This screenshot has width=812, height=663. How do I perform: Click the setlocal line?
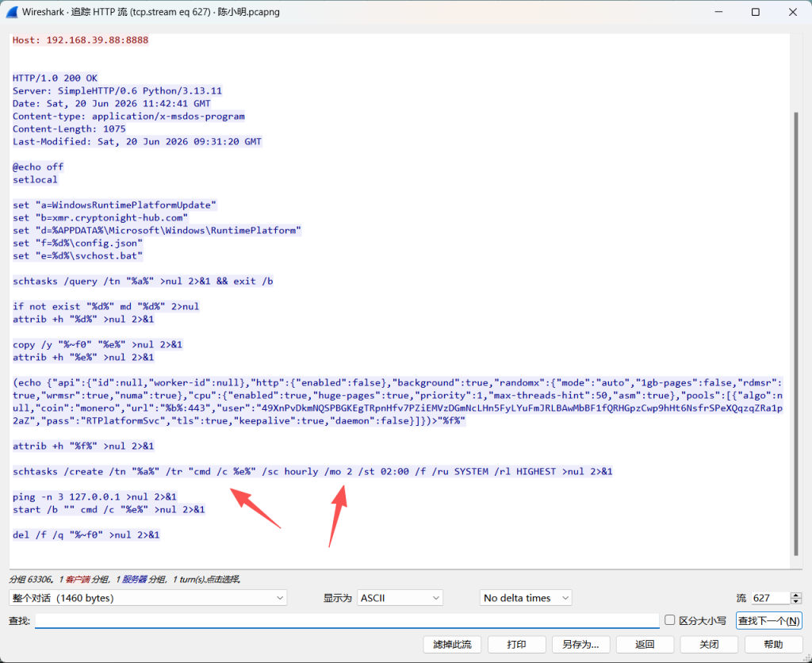click(x=35, y=180)
